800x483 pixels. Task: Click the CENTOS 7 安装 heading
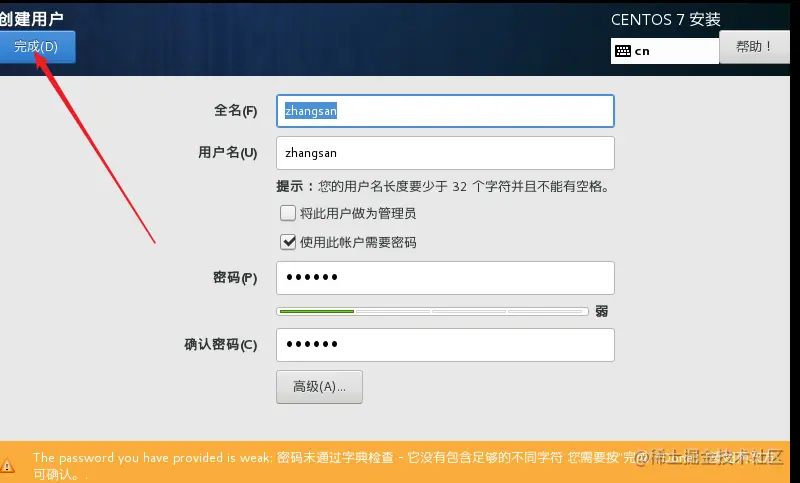[666, 20]
